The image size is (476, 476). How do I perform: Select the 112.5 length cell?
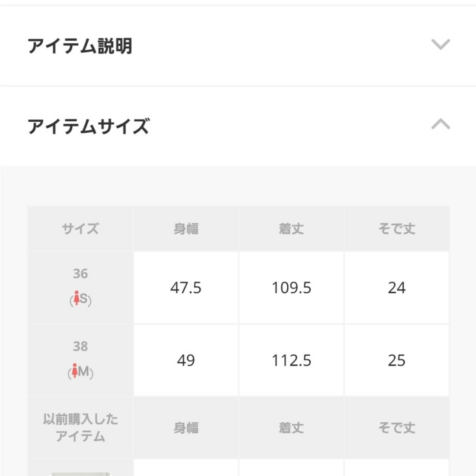click(x=291, y=360)
